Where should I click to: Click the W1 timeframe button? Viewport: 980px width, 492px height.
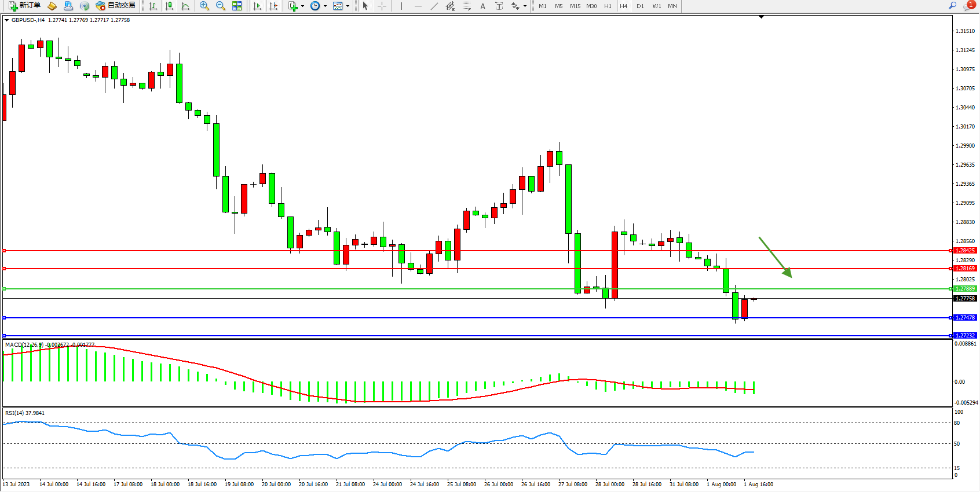(657, 6)
